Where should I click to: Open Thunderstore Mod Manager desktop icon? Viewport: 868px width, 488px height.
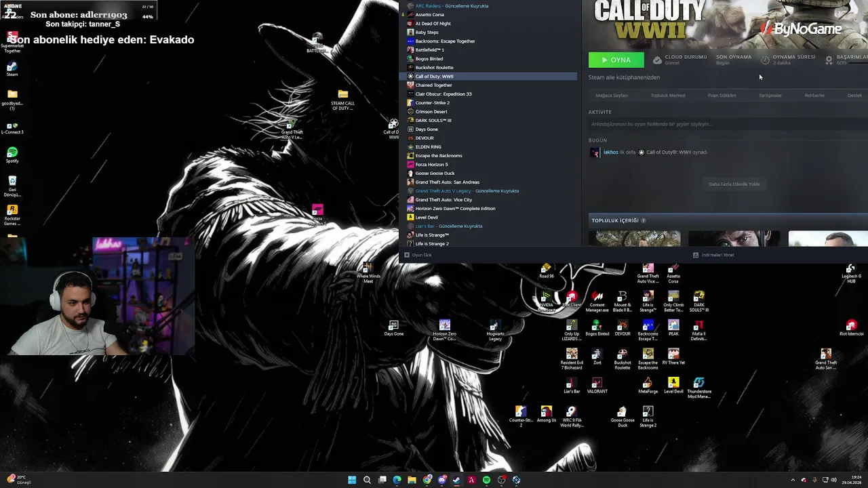[x=698, y=388]
